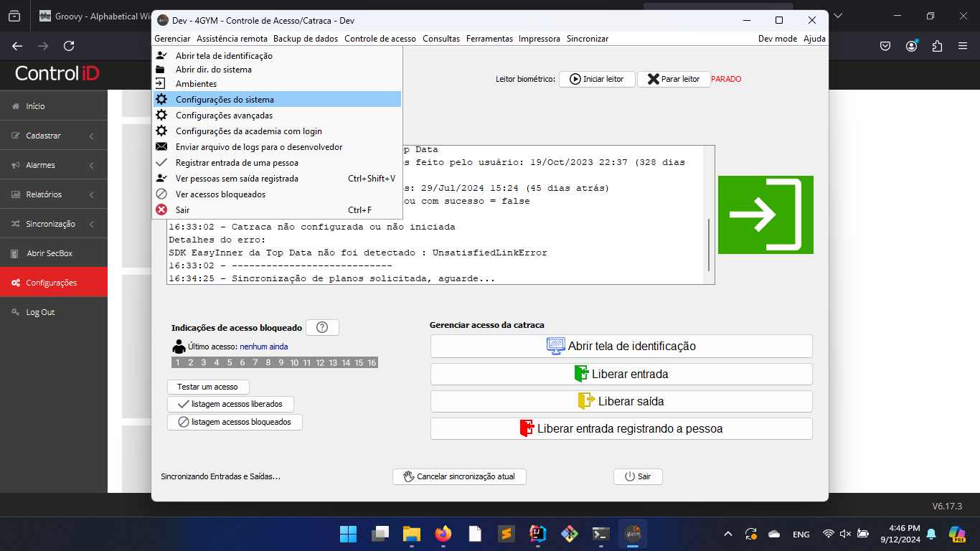Open the IntelliJ IDEA taskbar icon
This screenshot has height=551, width=980.
[537, 534]
